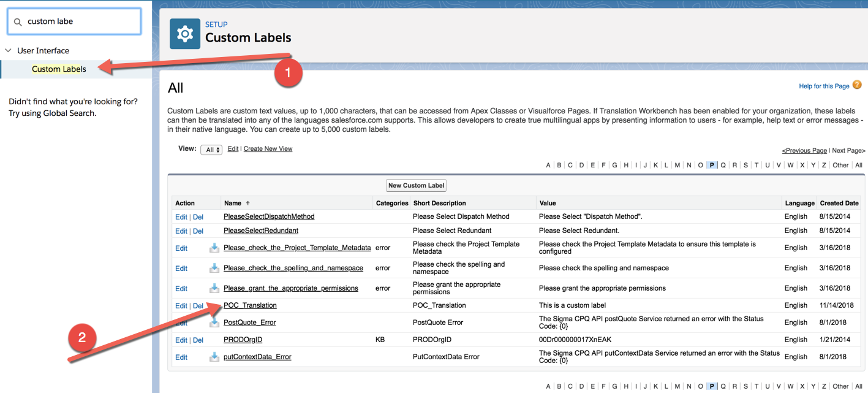Open the orange Help question mark icon
This screenshot has width=868, height=393.
pyautogui.click(x=857, y=85)
